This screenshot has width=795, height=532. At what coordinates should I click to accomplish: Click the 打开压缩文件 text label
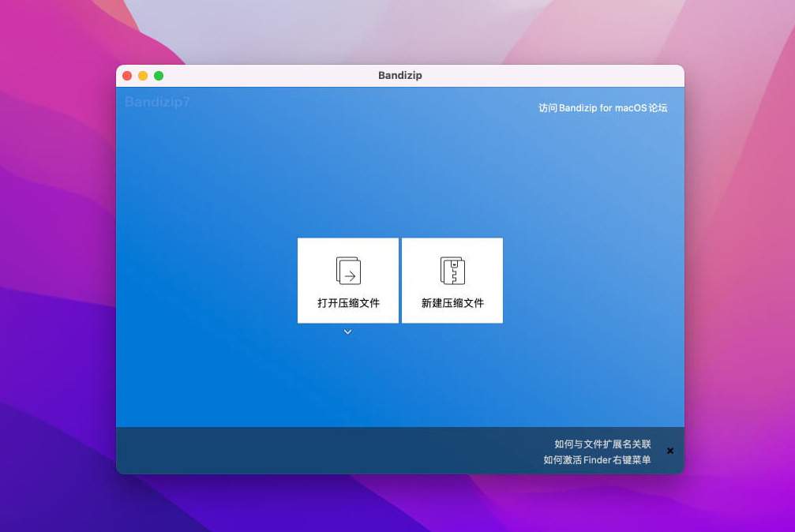[x=348, y=303]
